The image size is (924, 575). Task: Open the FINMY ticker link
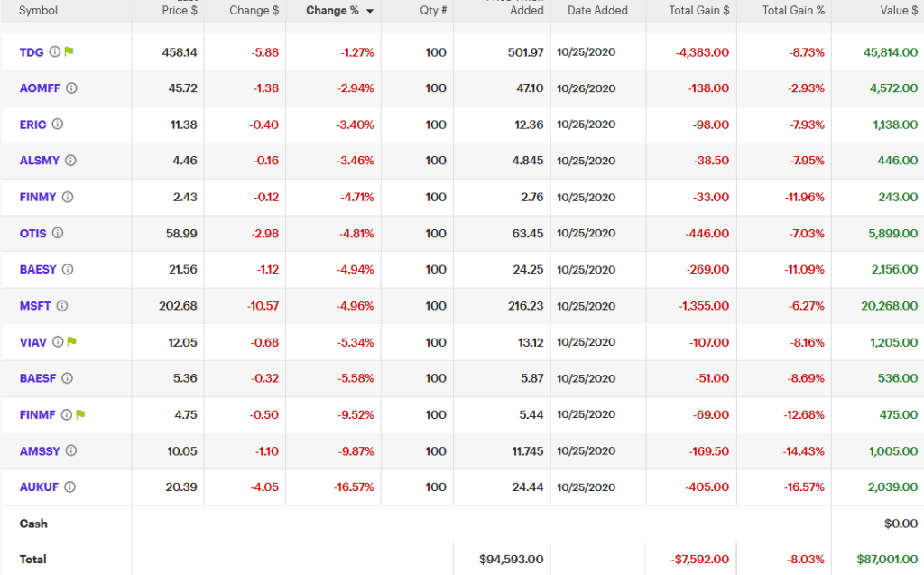tap(38, 197)
